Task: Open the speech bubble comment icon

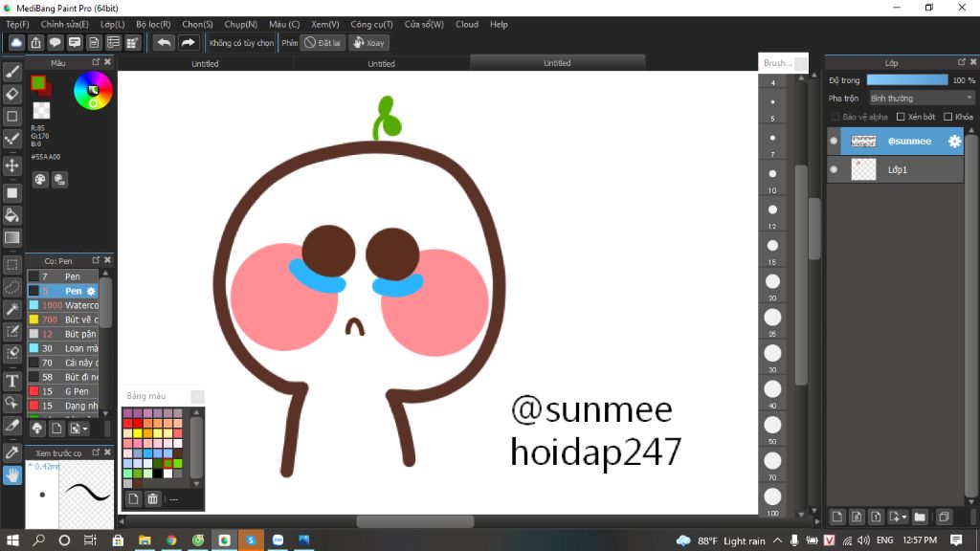Action: [55, 42]
